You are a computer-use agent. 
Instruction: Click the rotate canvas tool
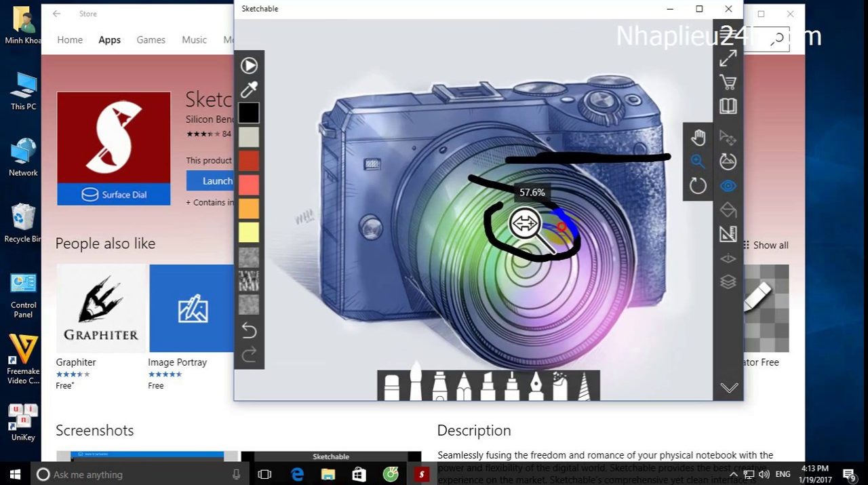(698, 185)
